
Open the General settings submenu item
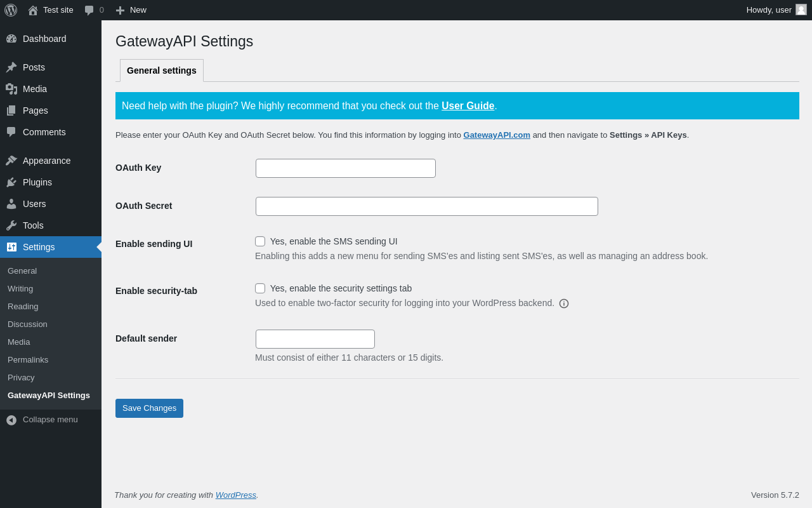coord(51,271)
